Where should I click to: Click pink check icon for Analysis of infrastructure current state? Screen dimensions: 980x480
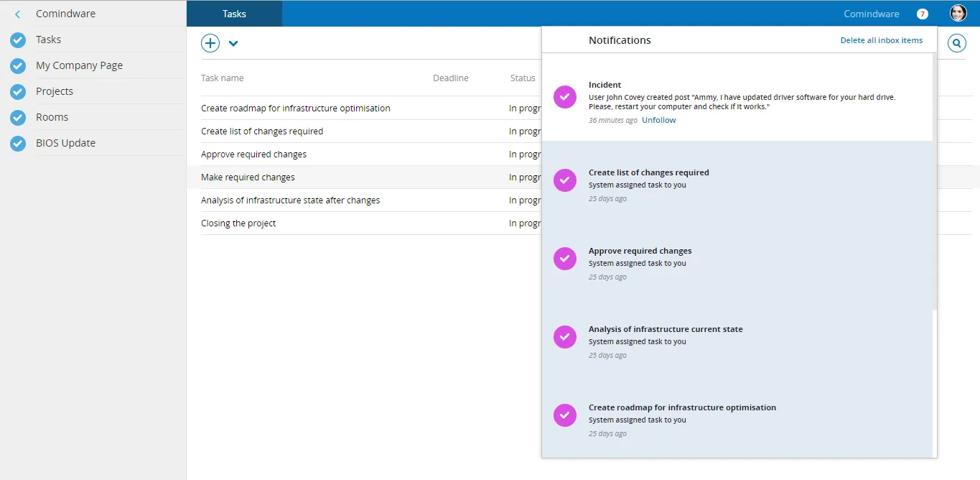click(565, 337)
